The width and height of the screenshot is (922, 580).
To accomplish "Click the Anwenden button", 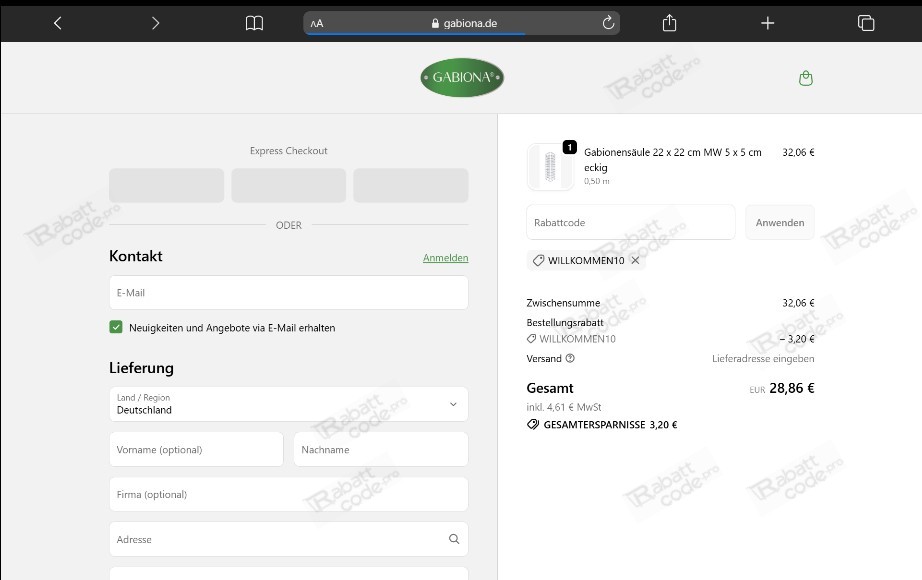I will [780, 222].
